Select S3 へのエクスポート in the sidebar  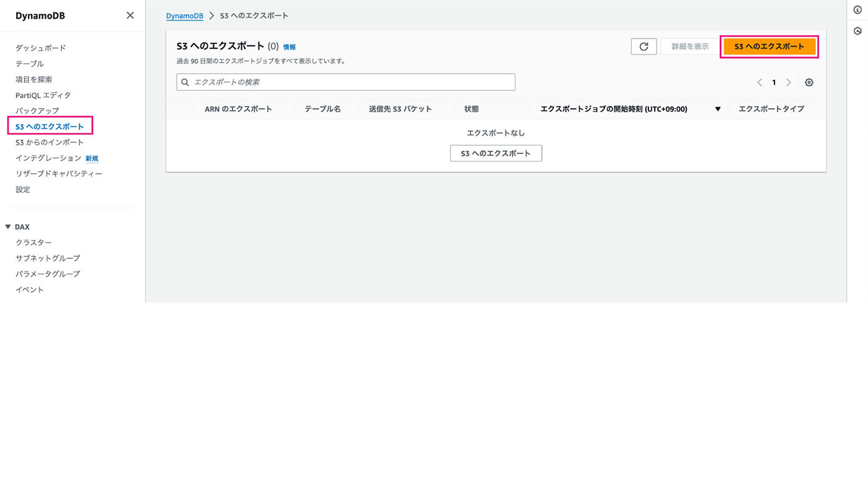tap(50, 127)
